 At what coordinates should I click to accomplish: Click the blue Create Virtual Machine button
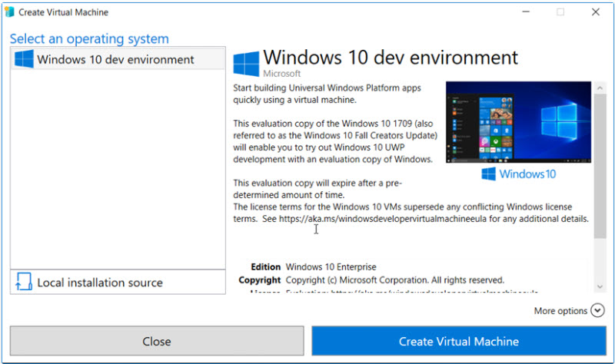click(x=458, y=341)
